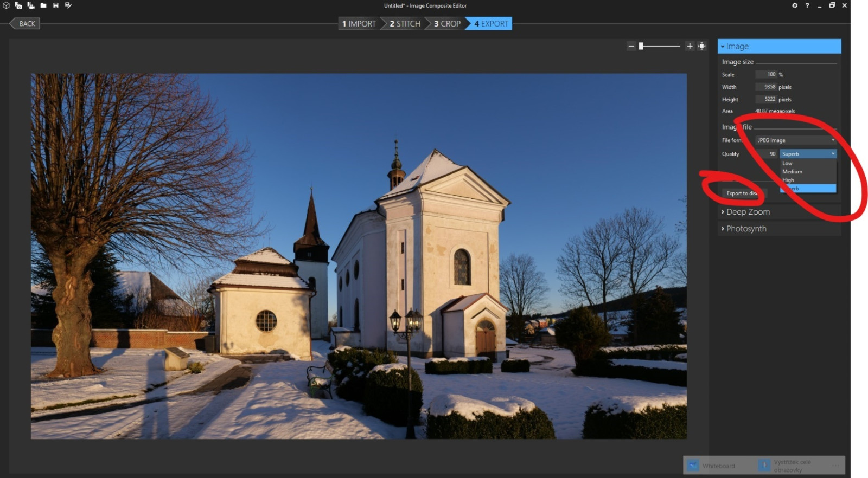Zoom out with the minus button
Screen dimensions: 868x478
pyautogui.click(x=631, y=46)
